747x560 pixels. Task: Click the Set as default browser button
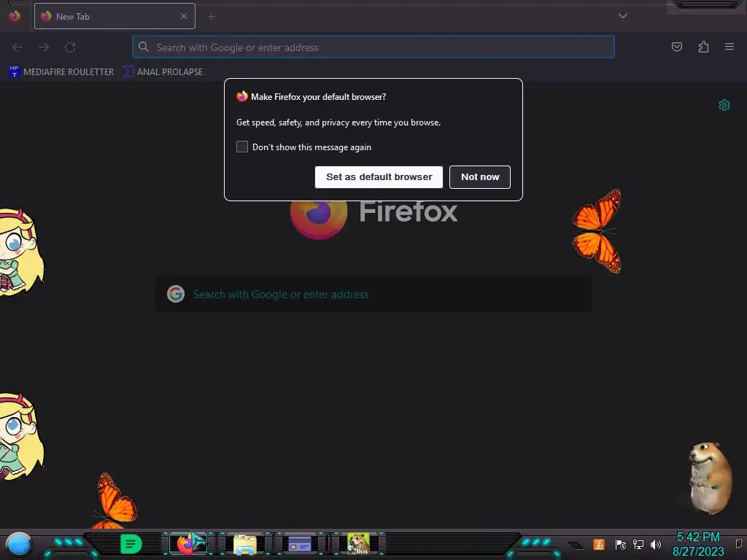pos(379,177)
